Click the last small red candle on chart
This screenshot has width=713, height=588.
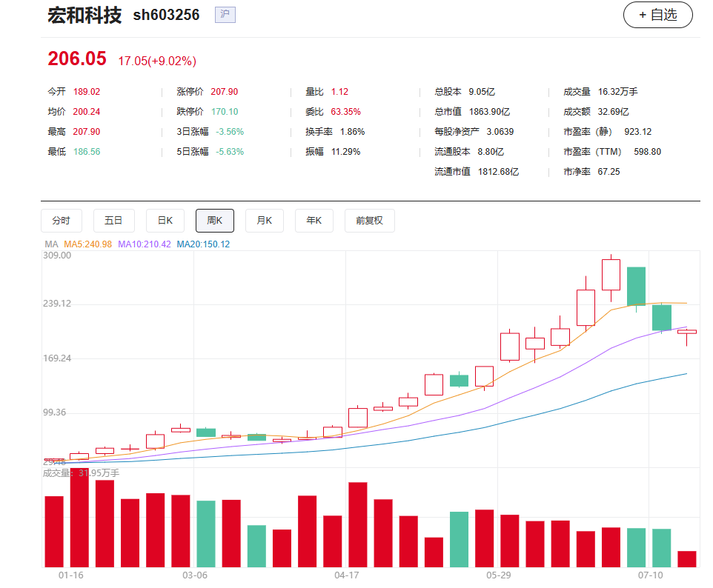tap(686, 333)
